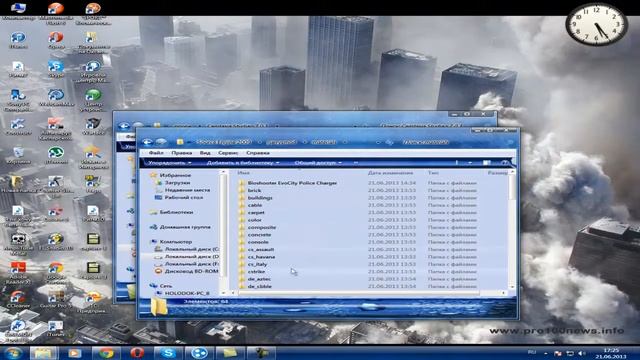
Task: Open Explorer help question mark icon
Action: pos(504,163)
